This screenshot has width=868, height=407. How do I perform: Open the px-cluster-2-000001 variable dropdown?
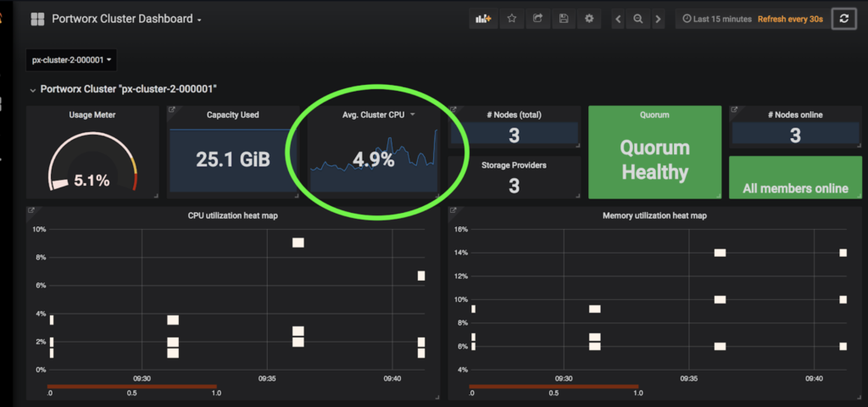pos(72,60)
